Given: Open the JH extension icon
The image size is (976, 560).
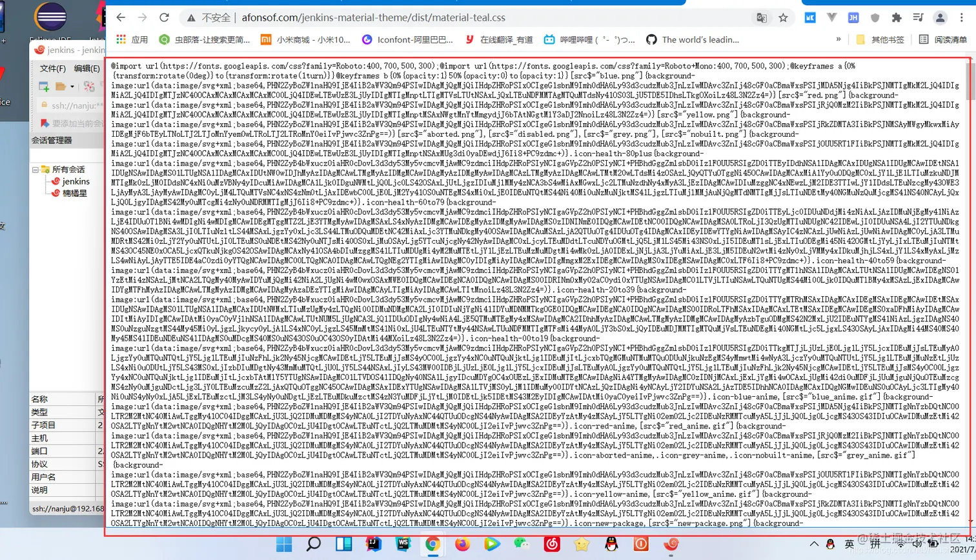Looking at the screenshot, I should [x=853, y=17].
